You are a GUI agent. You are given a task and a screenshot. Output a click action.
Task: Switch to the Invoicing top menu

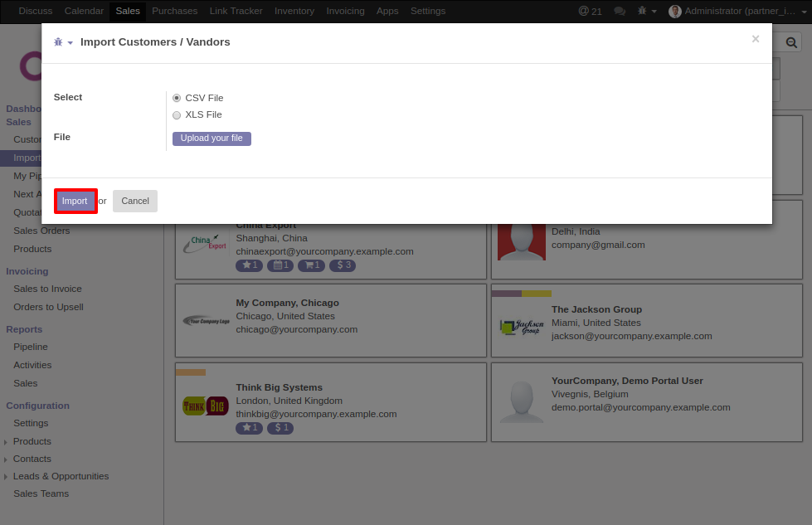(x=345, y=11)
